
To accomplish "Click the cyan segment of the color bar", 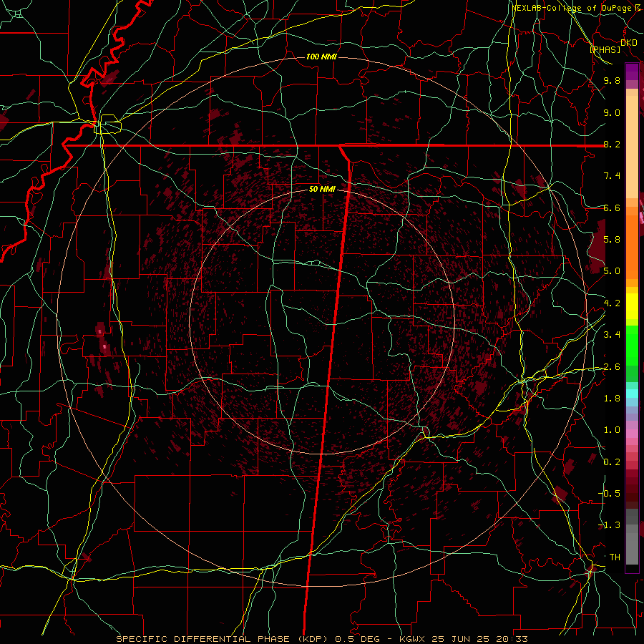I will click(632, 394).
